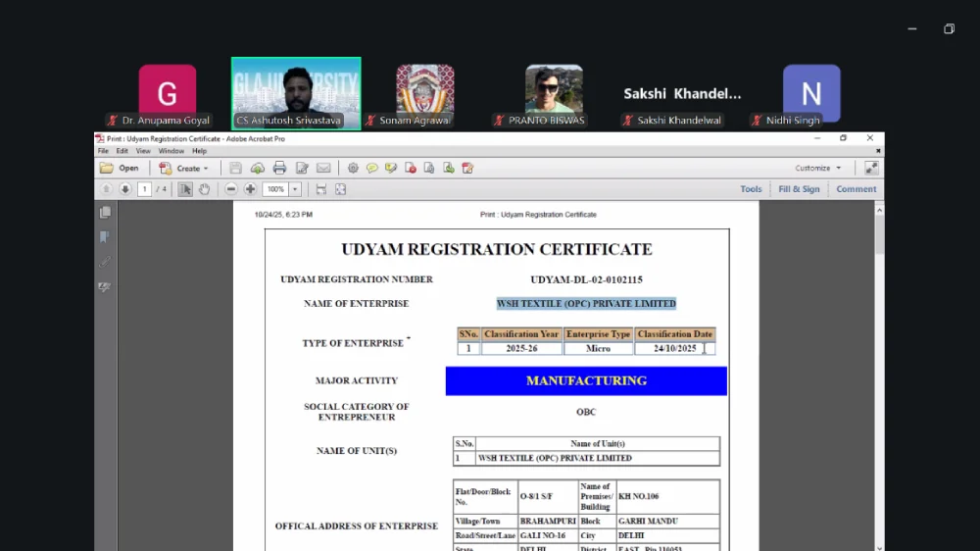
Task: Add a sticky note comment
Action: [372, 168]
